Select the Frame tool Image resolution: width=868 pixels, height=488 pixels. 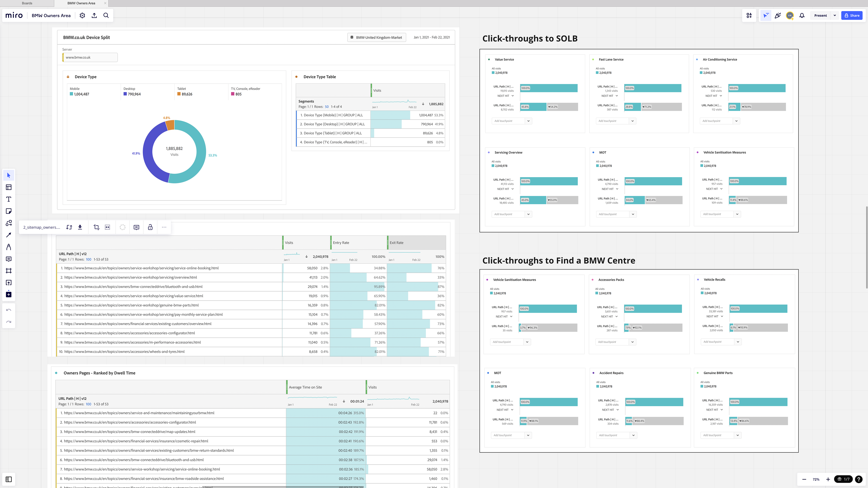click(x=9, y=271)
